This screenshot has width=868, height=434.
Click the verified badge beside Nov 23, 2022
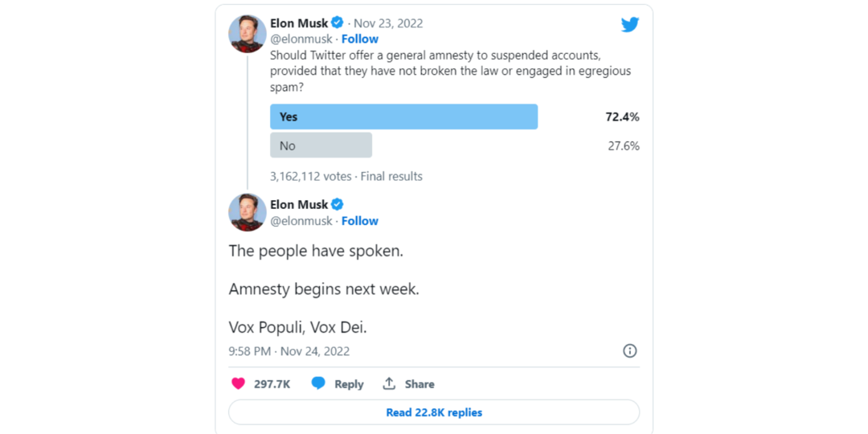338,23
